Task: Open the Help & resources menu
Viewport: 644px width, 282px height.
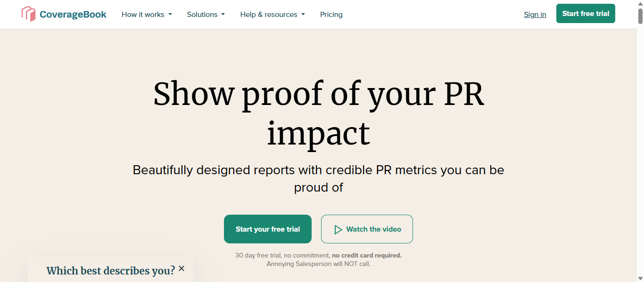Action: pos(269,15)
